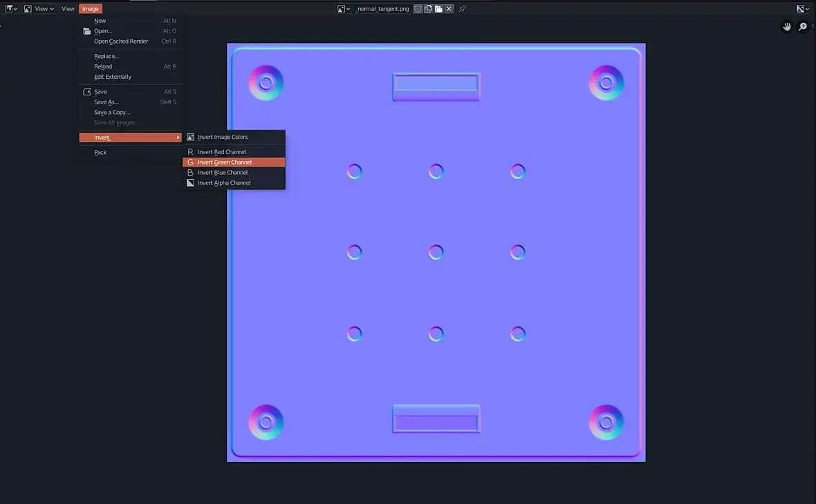Click the B icon for blue channel
This screenshot has height=504, width=816.
[x=190, y=173]
